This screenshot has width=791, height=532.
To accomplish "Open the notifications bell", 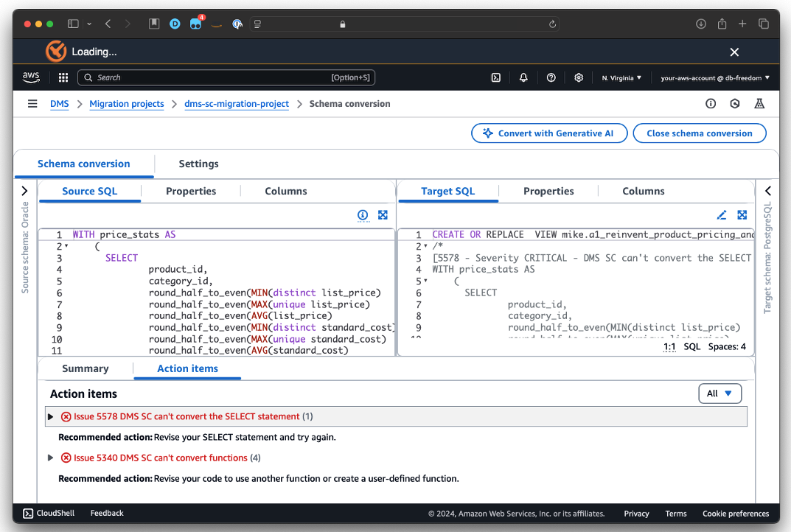I will (x=523, y=77).
